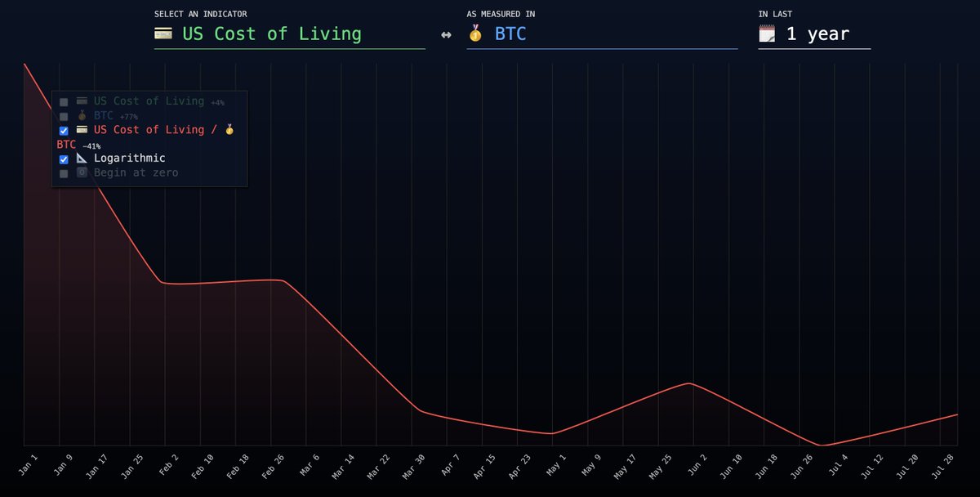
Task: Click the credit card icon beside US Cost of Living selector
Action: [163, 34]
